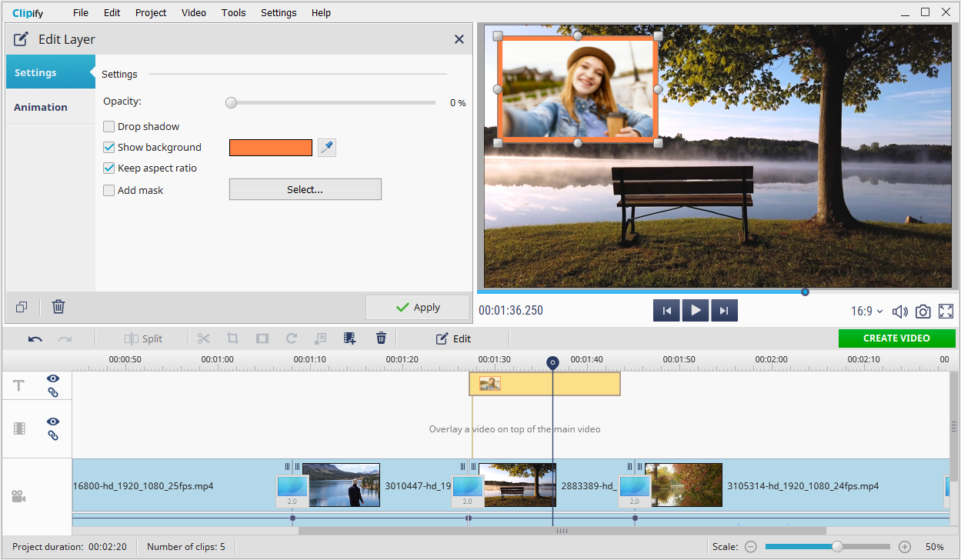Click the Apply button

pyautogui.click(x=418, y=307)
